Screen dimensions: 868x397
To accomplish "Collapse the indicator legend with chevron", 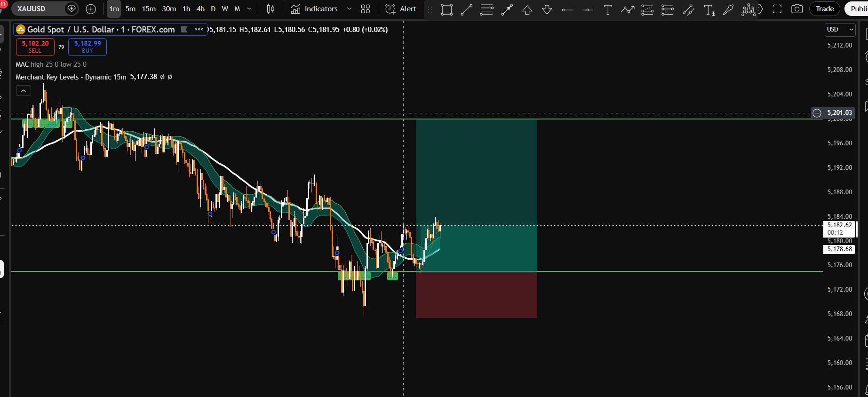I will point(24,91).
